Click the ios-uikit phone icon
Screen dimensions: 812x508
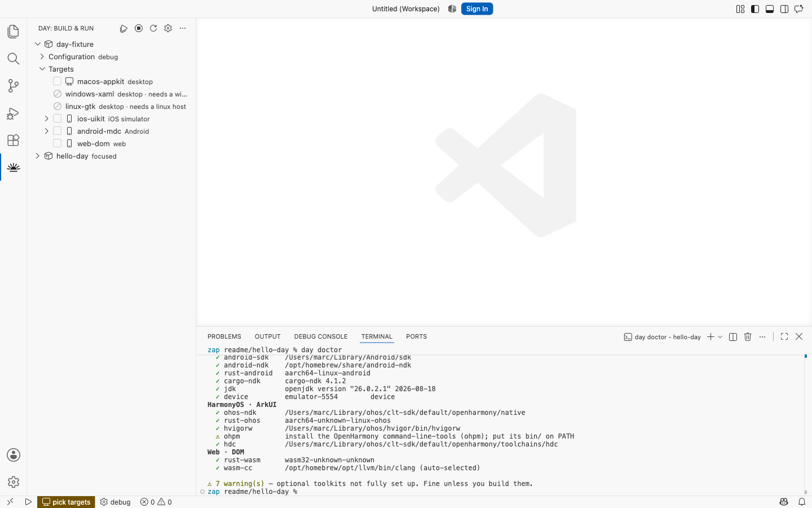click(69, 119)
